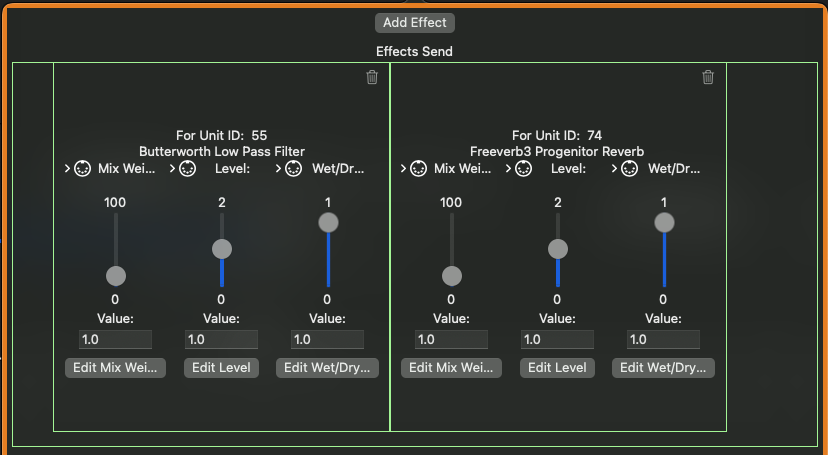Select MIDI icon next to Freeverb3 Level label

coord(524,169)
